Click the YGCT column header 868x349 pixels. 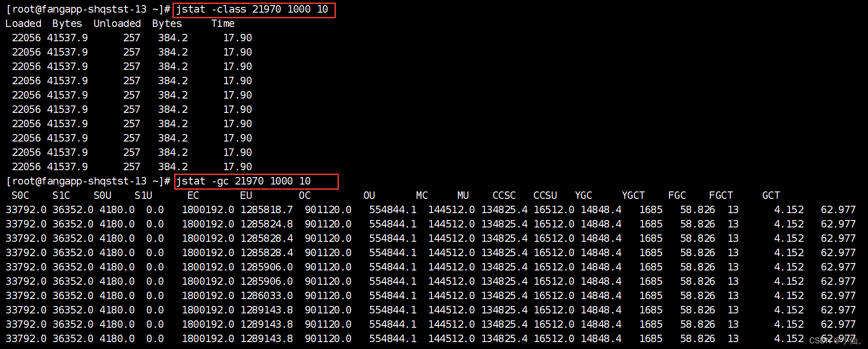coord(633,196)
